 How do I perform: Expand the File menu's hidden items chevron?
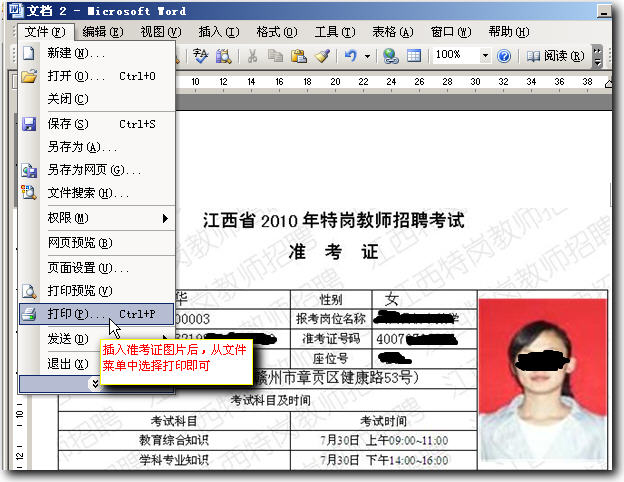click(x=95, y=384)
